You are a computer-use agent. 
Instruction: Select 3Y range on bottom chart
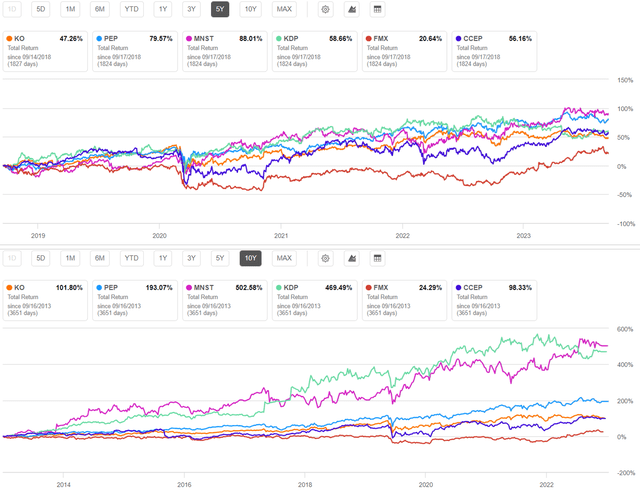(x=191, y=258)
